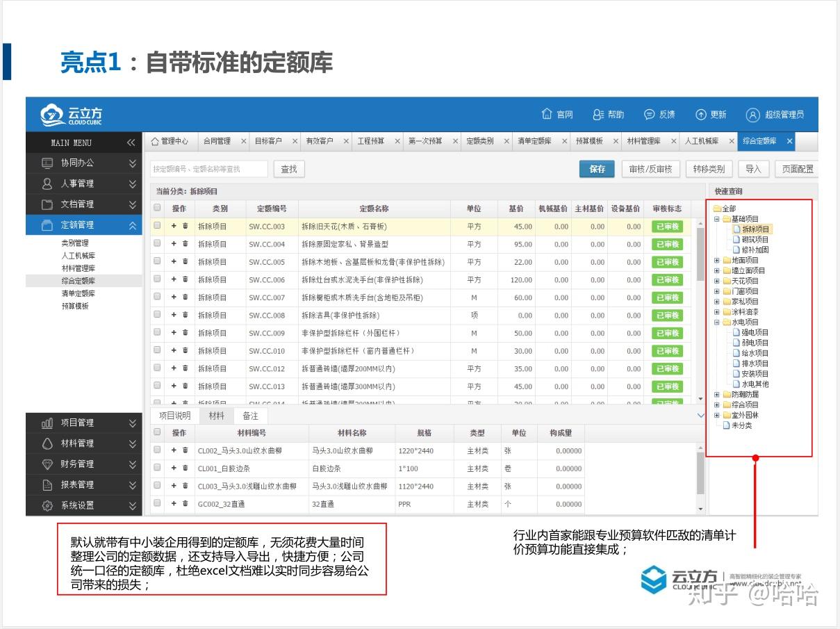Open 帮助 help in the header
Image resolution: width=840 pixels, height=629 pixels.
(608, 115)
